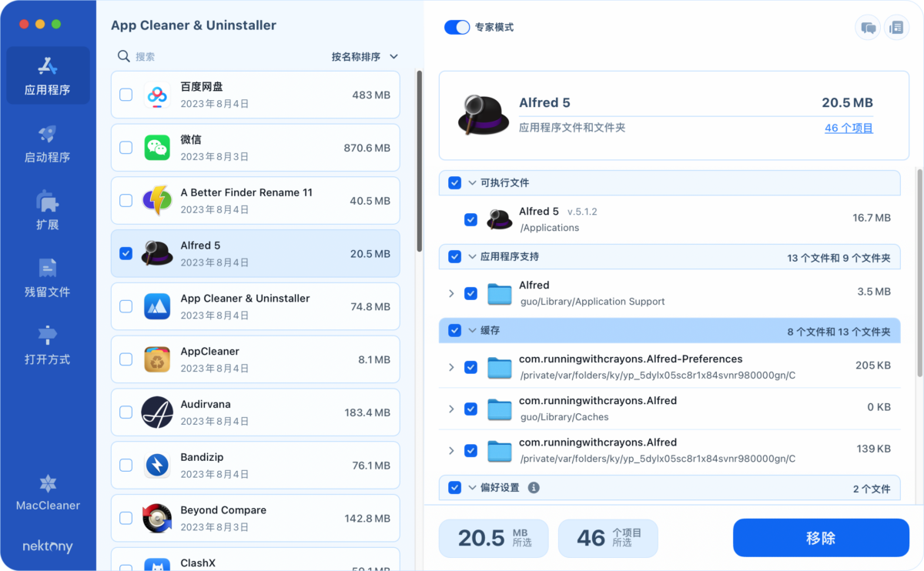The width and height of the screenshot is (924, 571).
Task: Click the search magnifier icon
Action: pyautogui.click(x=123, y=56)
